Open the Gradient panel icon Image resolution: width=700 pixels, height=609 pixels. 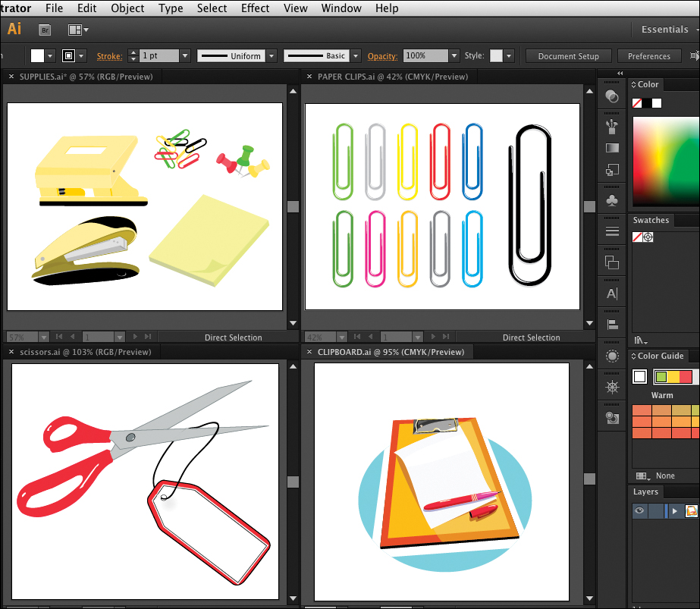(612, 148)
